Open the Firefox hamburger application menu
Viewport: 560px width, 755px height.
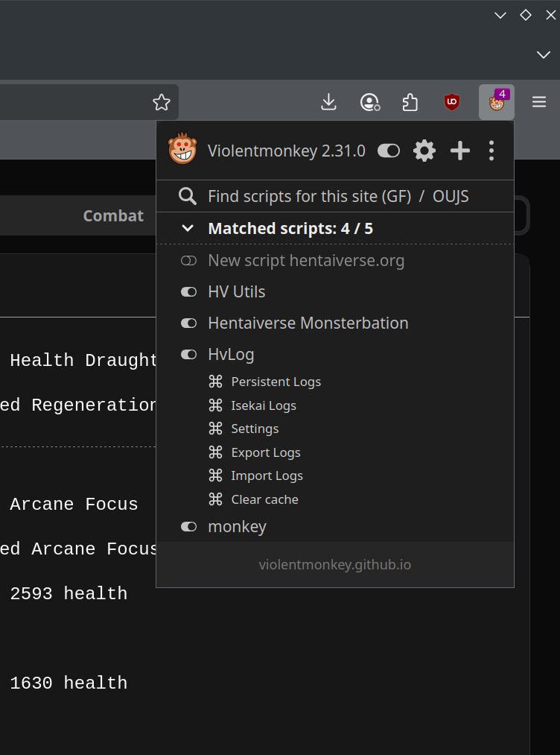539,102
